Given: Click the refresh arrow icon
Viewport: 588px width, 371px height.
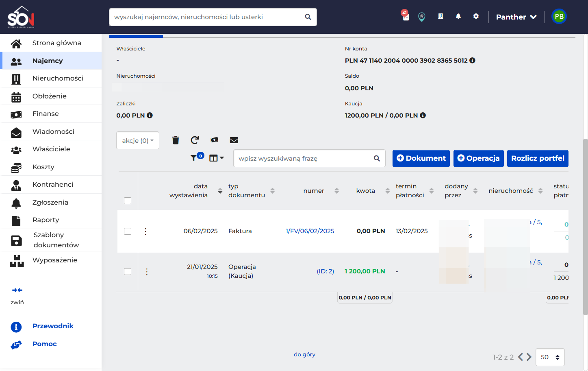Looking at the screenshot, I should [x=195, y=140].
